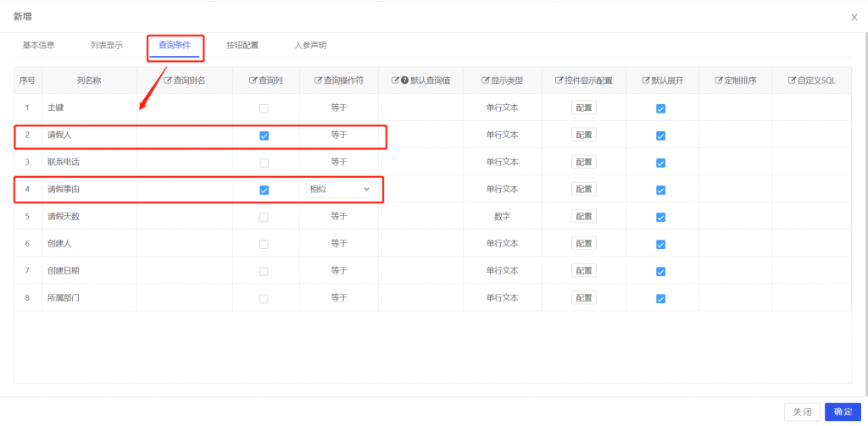Switch to 基本信息 tab

coord(38,45)
